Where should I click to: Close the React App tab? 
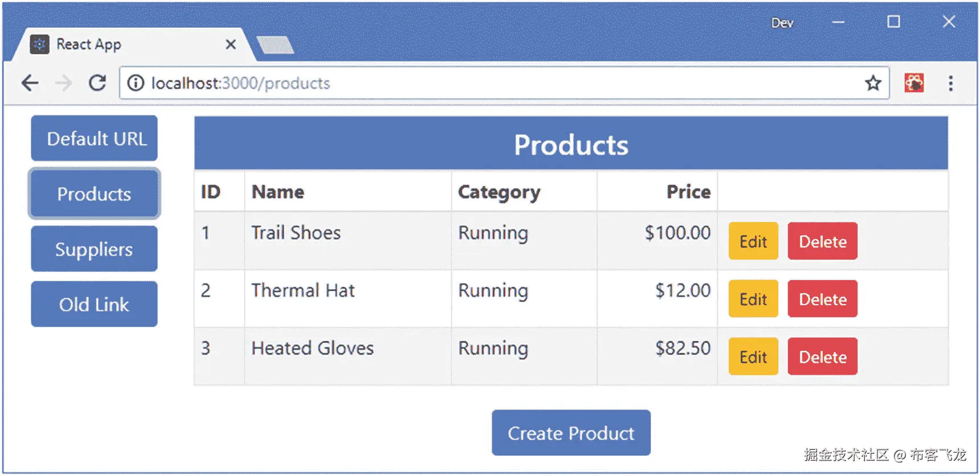coord(231,44)
